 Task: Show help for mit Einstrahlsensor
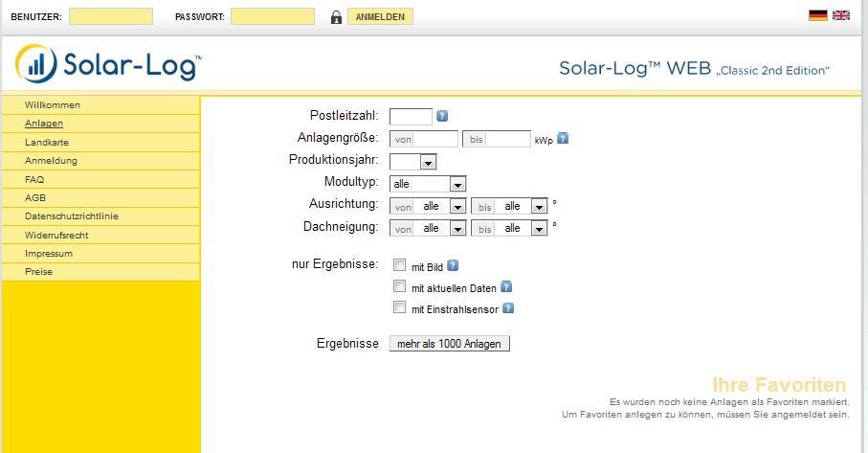(x=507, y=308)
